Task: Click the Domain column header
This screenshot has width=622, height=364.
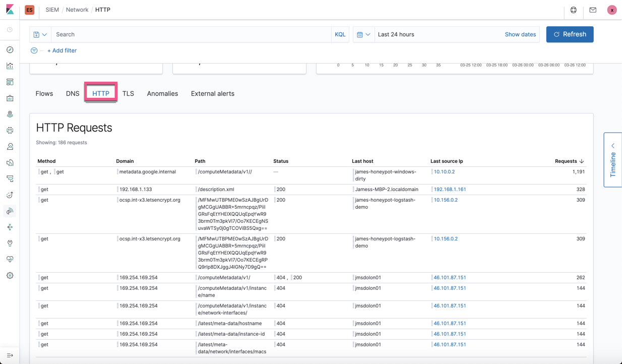Action: (125, 161)
